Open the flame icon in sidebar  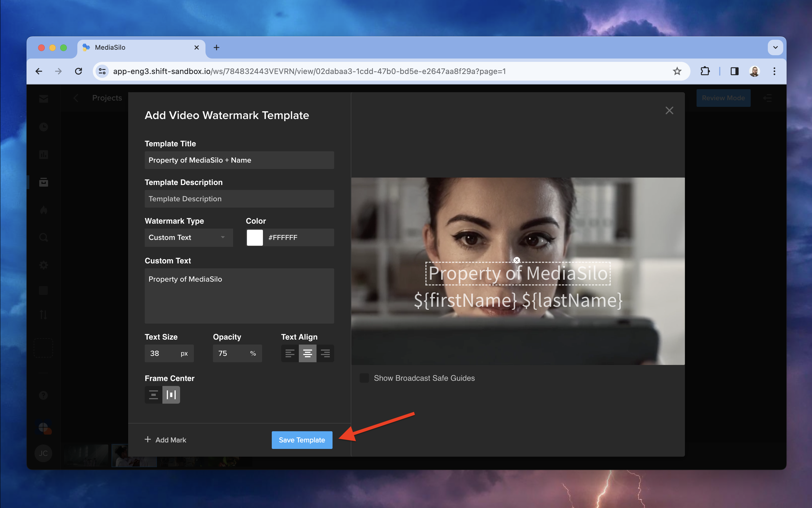44,210
